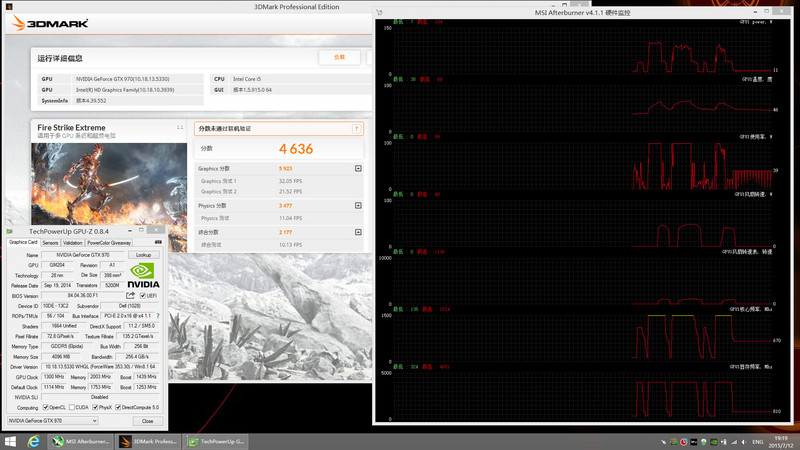Click the Boost 1439 MHz field
The height and width of the screenshot is (450, 800).
click(146, 377)
